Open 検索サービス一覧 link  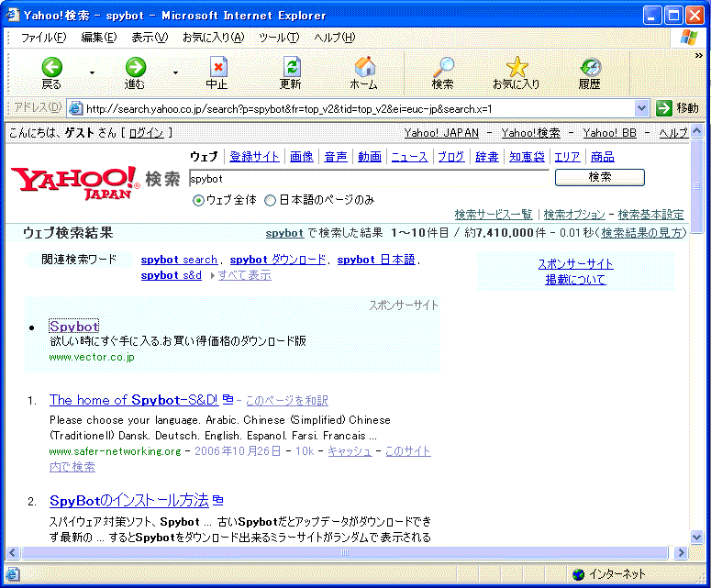[494, 214]
